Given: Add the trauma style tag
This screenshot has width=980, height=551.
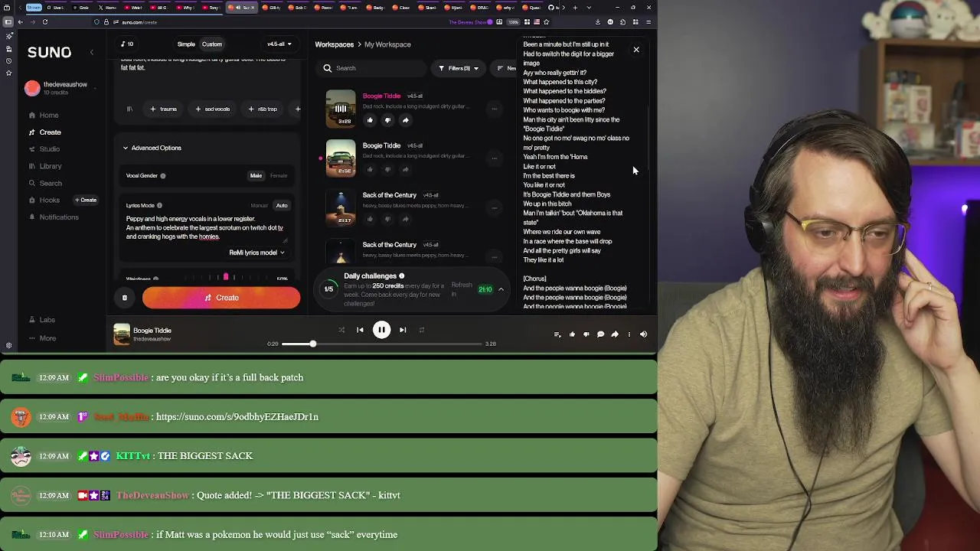Looking at the screenshot, I should [x=164, y=109].
